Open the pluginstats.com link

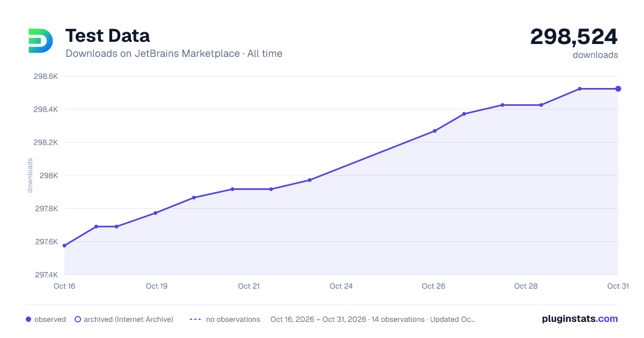[580, 319]
